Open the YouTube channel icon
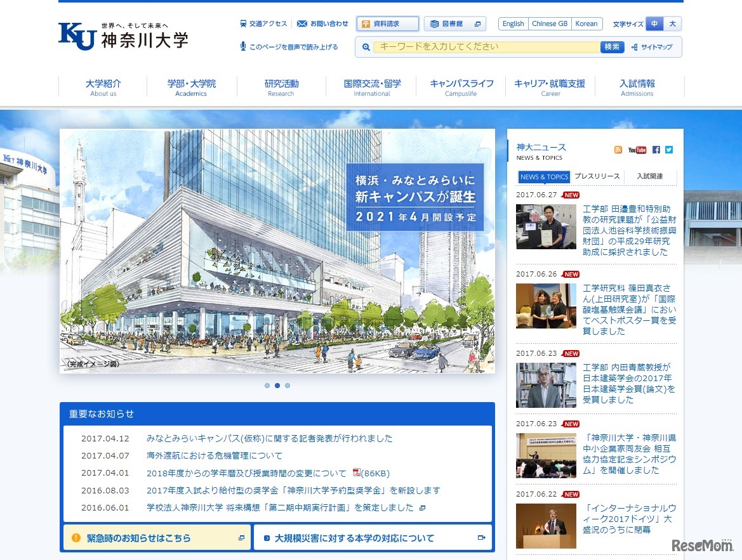This screenshot has width=742, height=560. 637,150
